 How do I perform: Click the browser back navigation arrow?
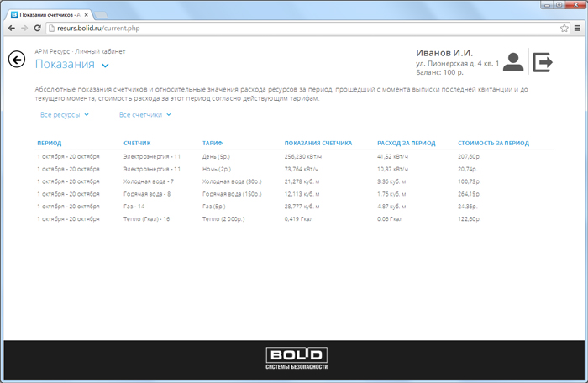pos(10,28)
